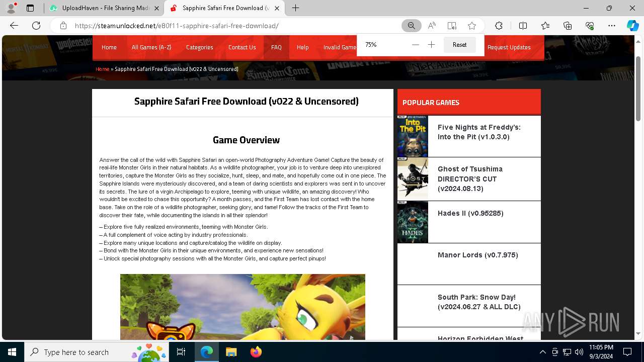Reset page zoom level
The width and height of the screenshot is (644, 362).
[459, 45]
